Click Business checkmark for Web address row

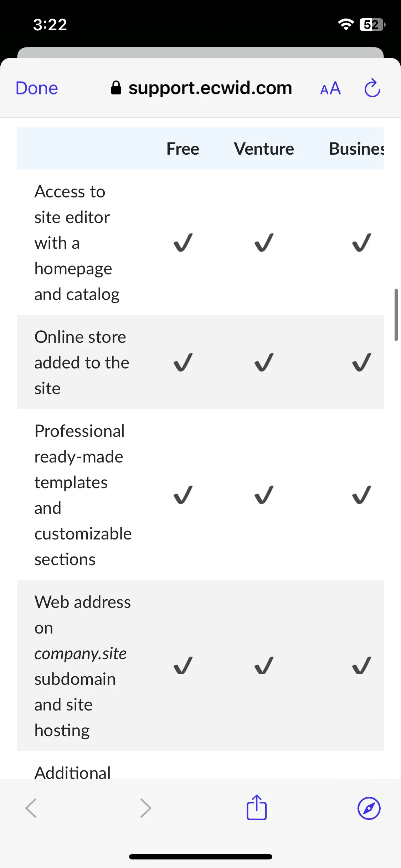coord(361,666)
